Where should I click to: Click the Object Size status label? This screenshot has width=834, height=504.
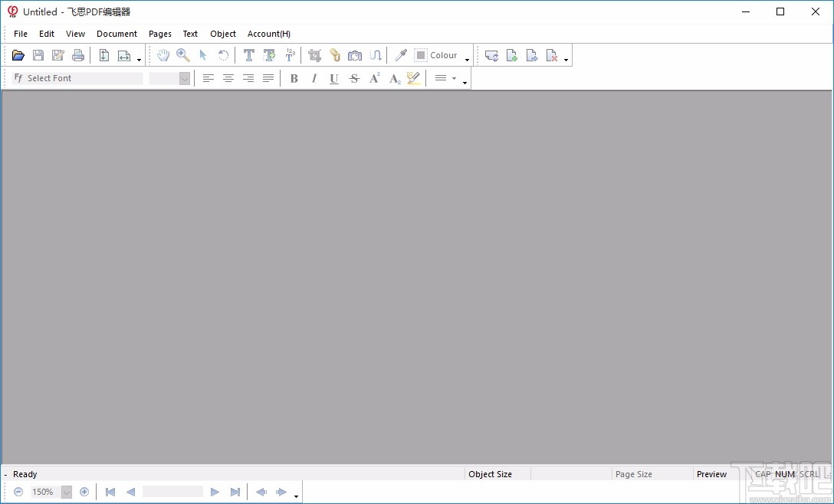pos(490,474)
